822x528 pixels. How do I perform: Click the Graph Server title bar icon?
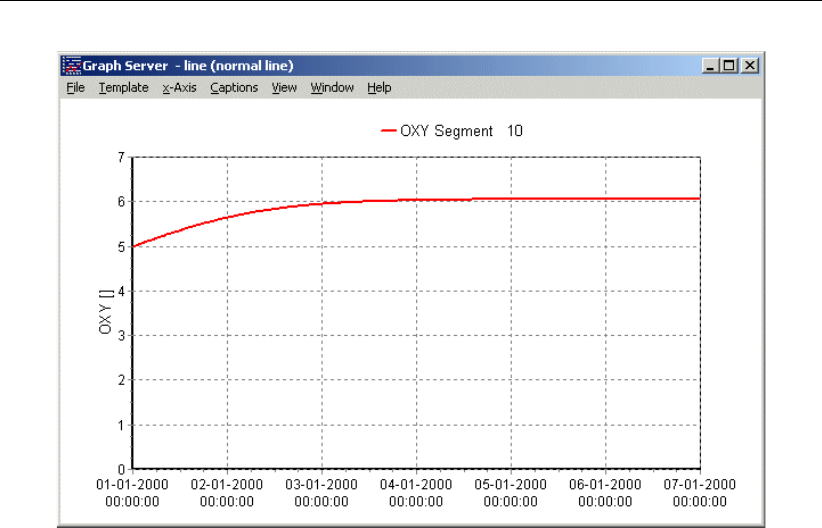point(72,66)
